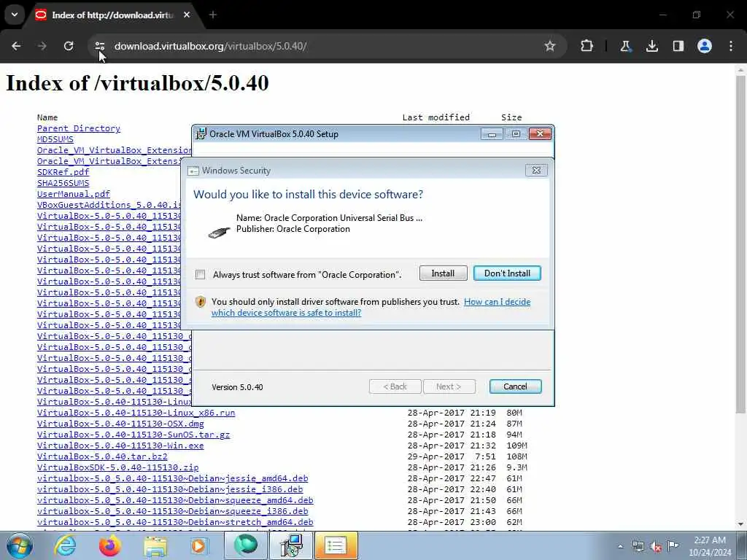This screenshot has height=560, width=747.
Task: Download VirtualBox-5.0.40-115130-SunOS.tar.gz
Action: [133, 435]
